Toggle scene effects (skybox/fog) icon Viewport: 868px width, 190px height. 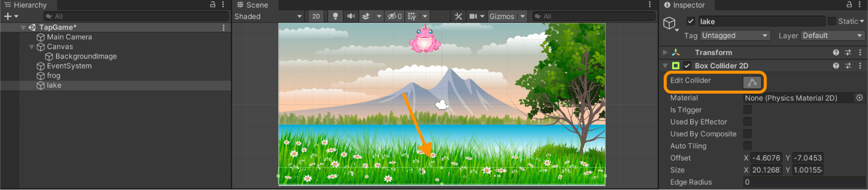(366, 16)
